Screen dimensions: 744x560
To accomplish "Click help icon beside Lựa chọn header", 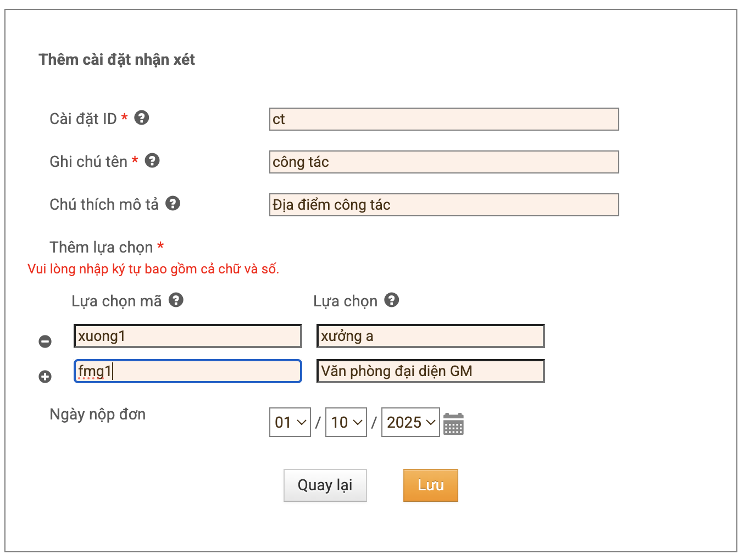I will pos(391,300).
